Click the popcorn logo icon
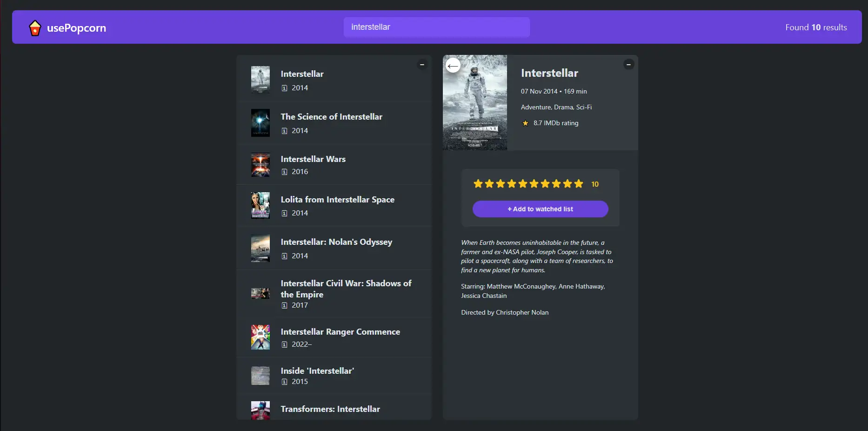868x431 pixels. click(35, 27)
